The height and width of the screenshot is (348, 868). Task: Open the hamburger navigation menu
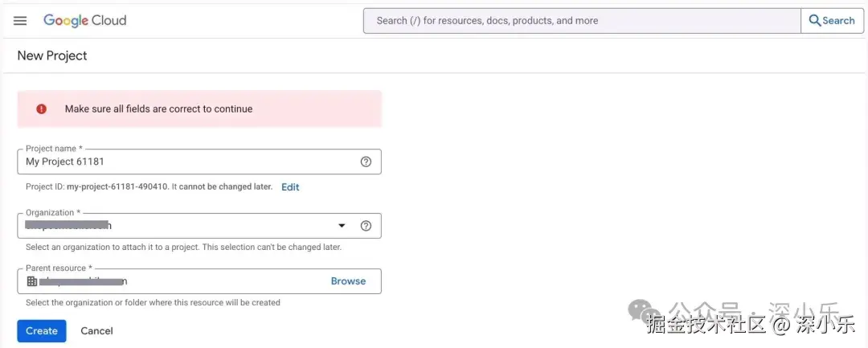click(20, 21)
